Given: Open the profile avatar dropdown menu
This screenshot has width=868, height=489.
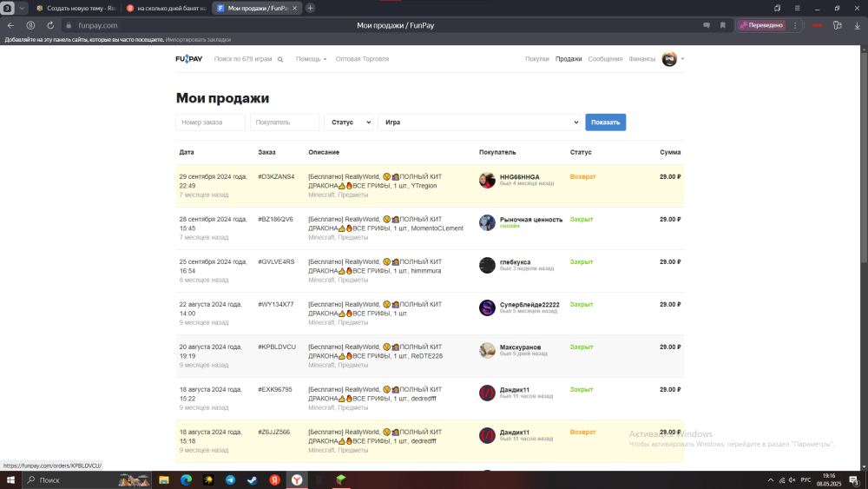Looking at the screenshot, I should click(x=674, y=59).
